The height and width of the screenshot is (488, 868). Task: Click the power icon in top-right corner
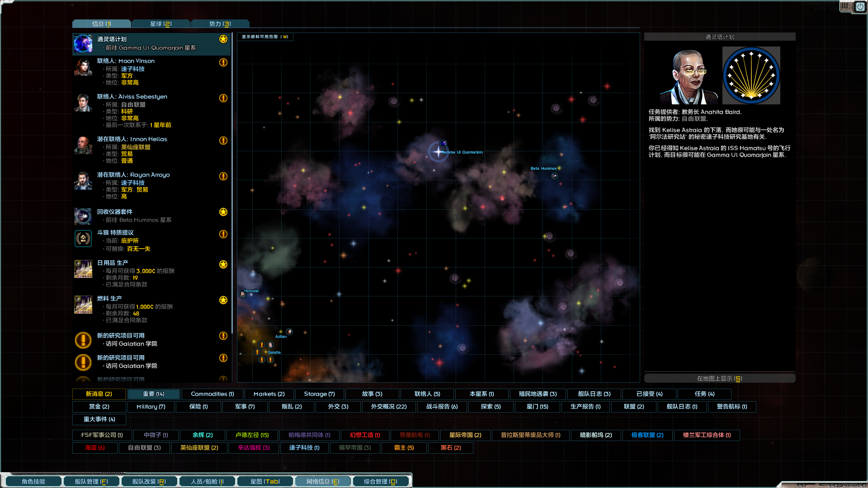point(860,7)
